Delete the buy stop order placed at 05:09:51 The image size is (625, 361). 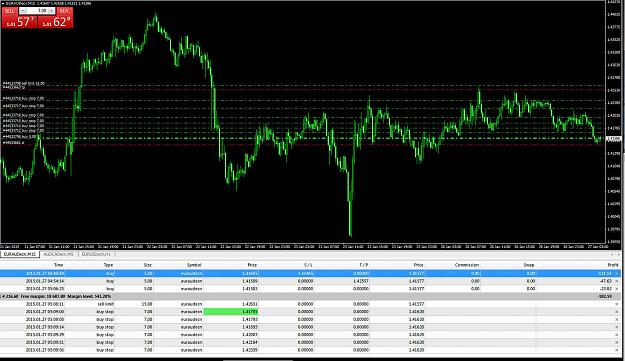pyautogui.click(x=617, y=343)
